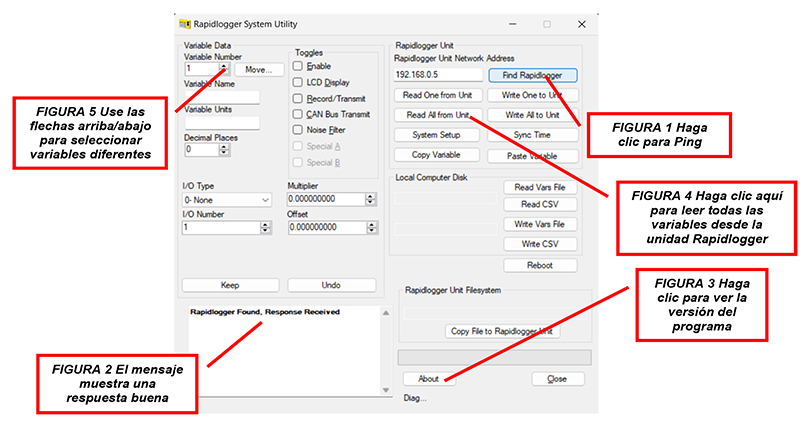Minimize the Rapidlogger System Utility window
This screenshot has width=800, height=432.
[x=513, y=24]
